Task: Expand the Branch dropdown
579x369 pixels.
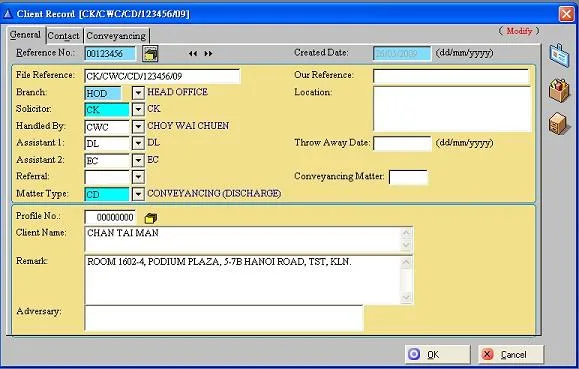Action: (x=138, y=93)
